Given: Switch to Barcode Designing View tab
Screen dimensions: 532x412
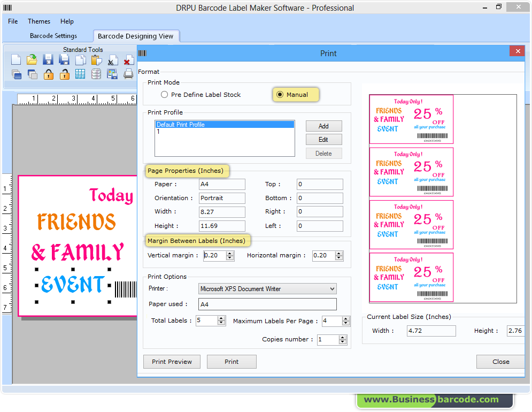Looking at the screenshot, I should click(x=136, y=36).
